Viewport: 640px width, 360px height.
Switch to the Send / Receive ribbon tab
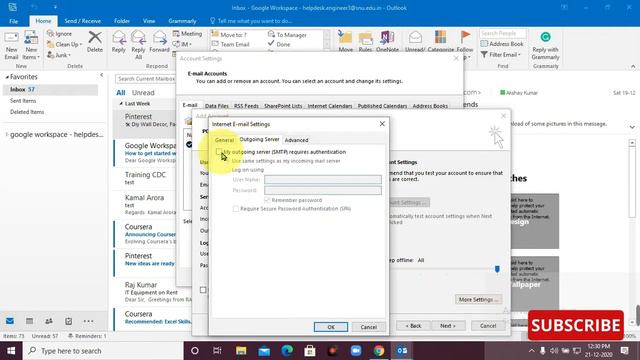coord(82,21)
